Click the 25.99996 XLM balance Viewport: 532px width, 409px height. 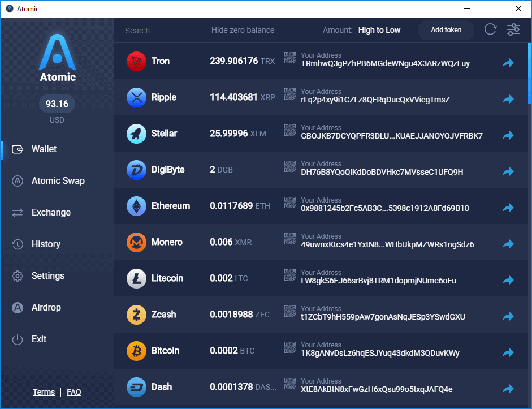[238, 134]
